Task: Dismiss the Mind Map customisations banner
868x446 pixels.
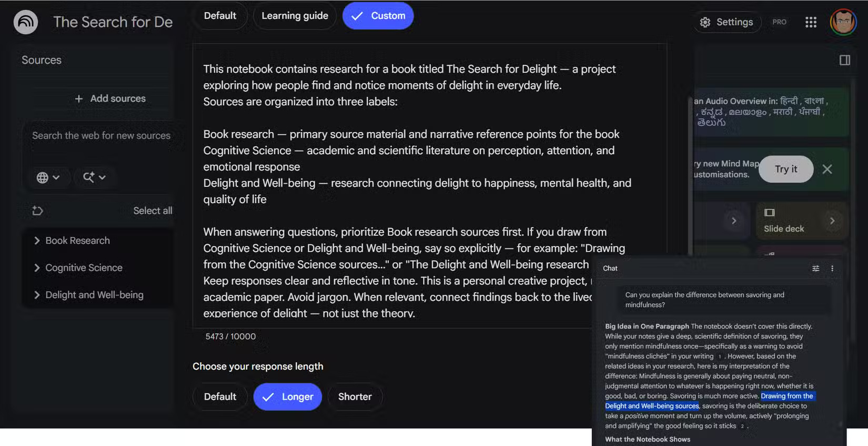Action: point(827,169)
